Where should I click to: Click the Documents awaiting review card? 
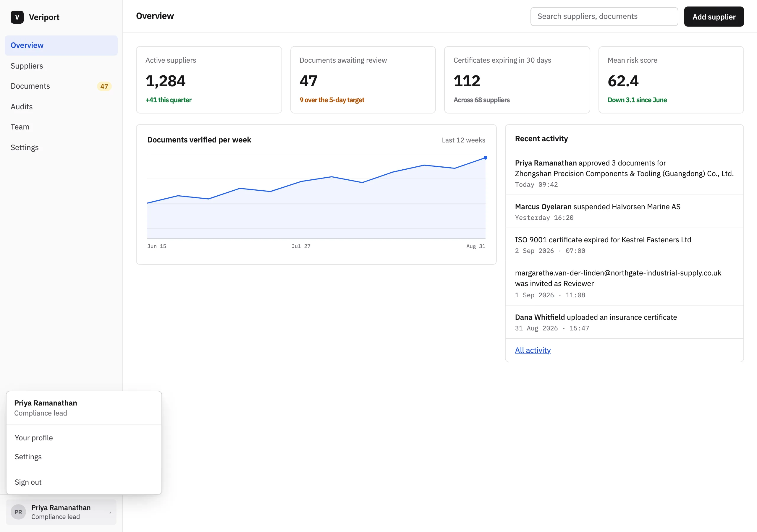tap(363, 80)
